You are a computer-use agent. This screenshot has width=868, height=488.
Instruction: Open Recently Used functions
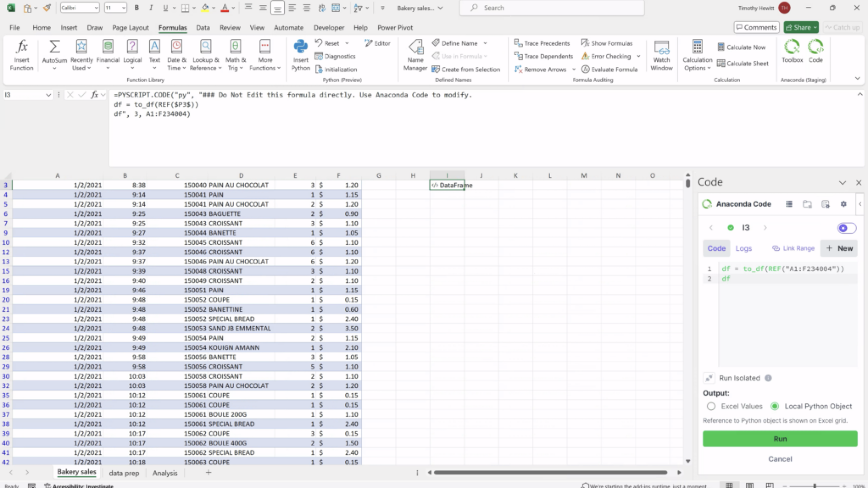click(81, 55)
